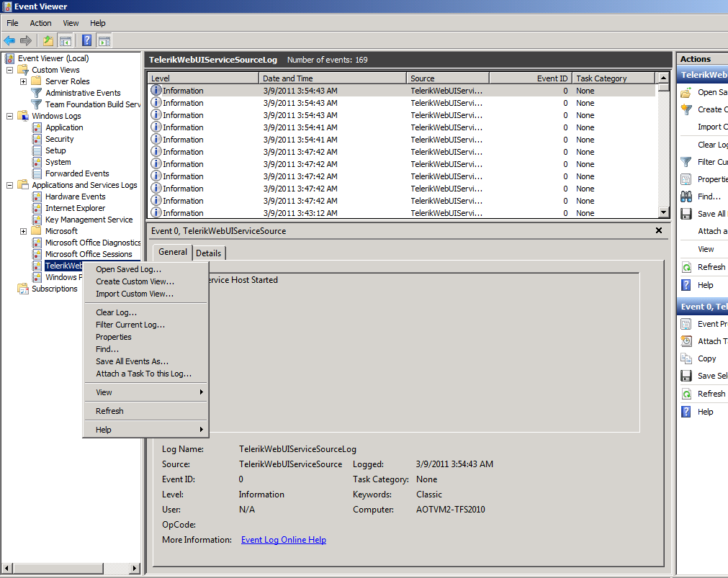Choose Find in context menu
This screenshot has width=728, height=578.
tap(145, 350)
